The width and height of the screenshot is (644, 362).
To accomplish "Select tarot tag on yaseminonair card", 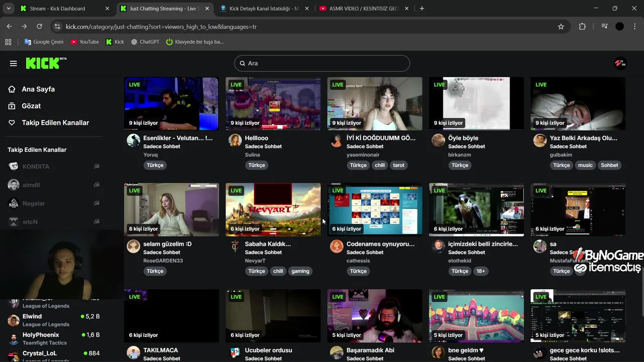I will 398,165.
